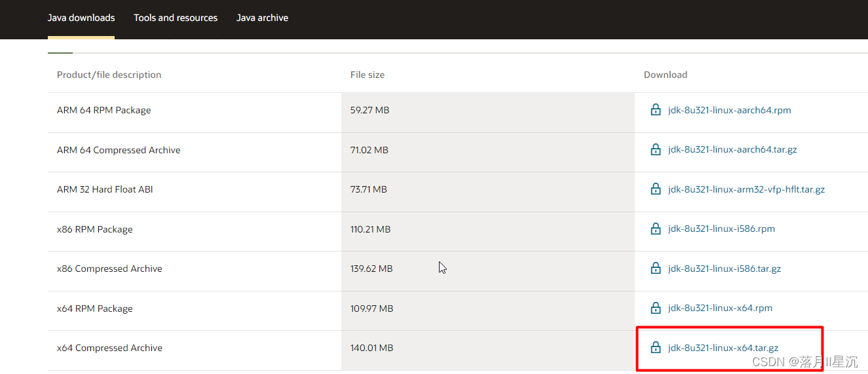Select the 71.02 MB file size
The image size is (868, 374).
coord(369,150)
